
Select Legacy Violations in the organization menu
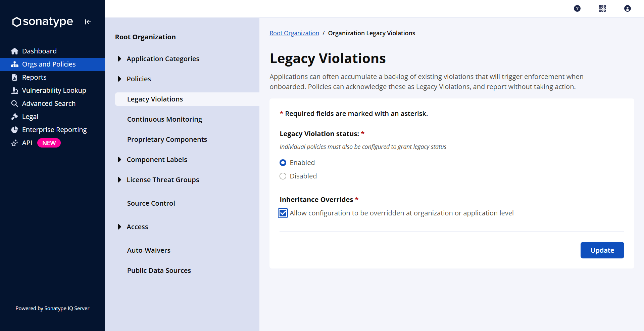coord(187,99)
